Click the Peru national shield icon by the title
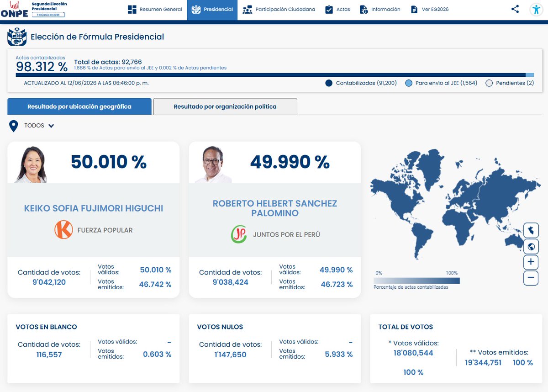This screenshot has height=392, width=548. tap(17, 37)
